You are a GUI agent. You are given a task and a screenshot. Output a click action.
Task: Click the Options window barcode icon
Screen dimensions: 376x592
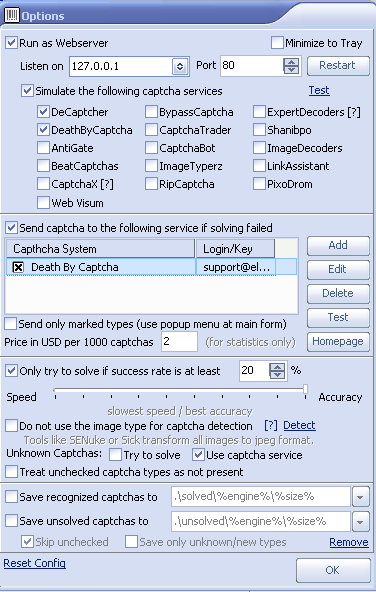pyautogui.click(x=12, y=15)
